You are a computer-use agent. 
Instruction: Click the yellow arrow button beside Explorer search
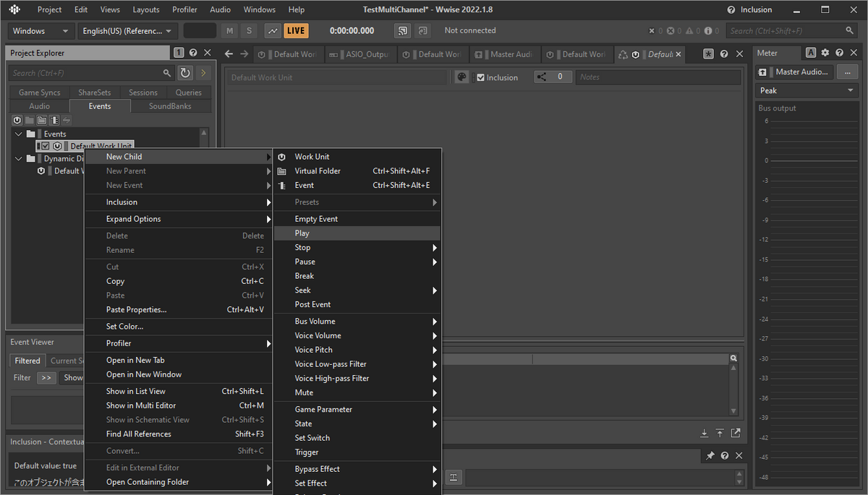tap(203, 73)
